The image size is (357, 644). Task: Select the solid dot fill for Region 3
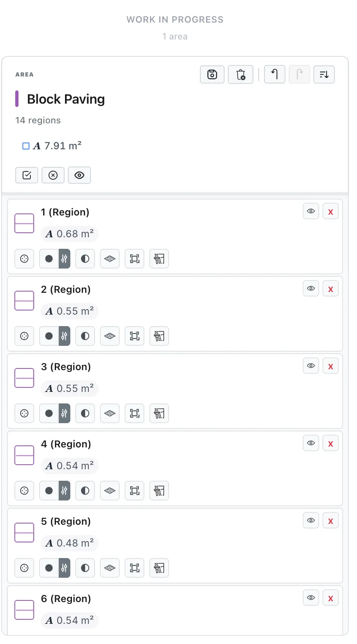(x=49, y=413)
